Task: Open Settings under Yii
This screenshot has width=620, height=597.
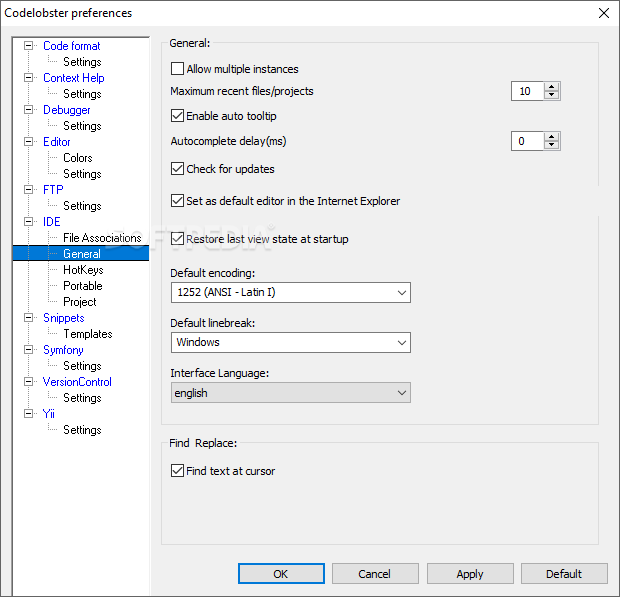Action: 82,430
